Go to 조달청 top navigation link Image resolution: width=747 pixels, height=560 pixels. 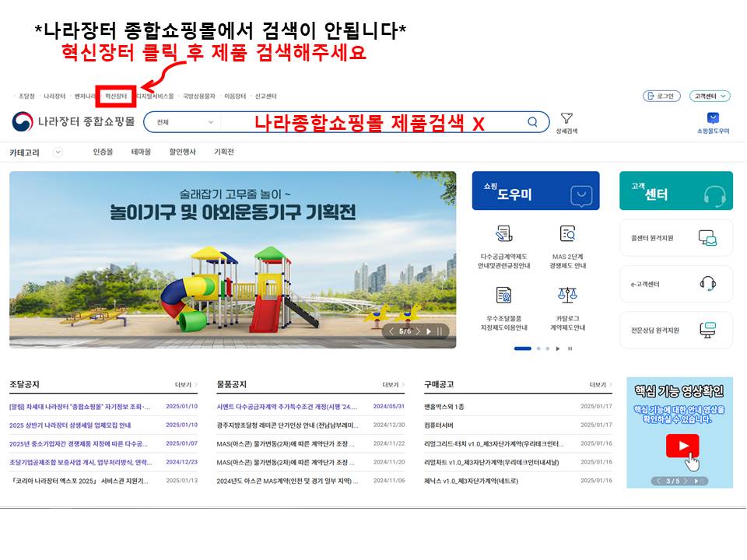pos(26,96)
